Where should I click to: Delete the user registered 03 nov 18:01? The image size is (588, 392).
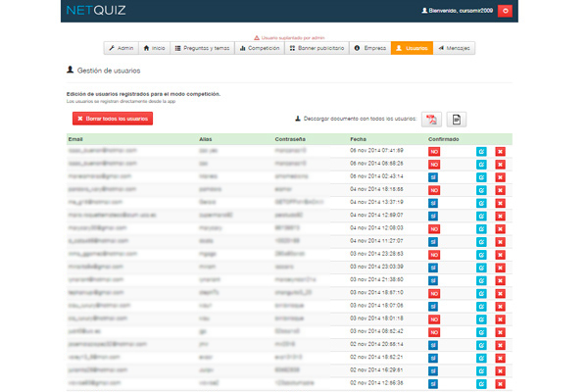(x=500, y=319)
